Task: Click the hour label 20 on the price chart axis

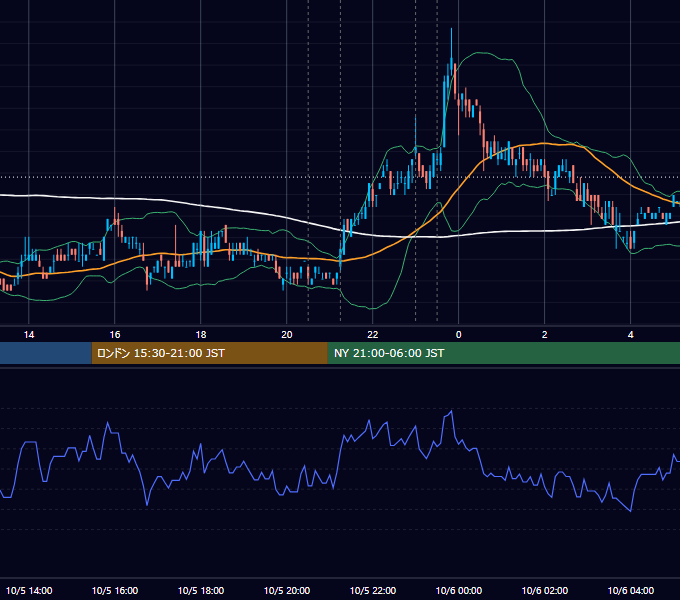Action: click(x=287, y=335)
